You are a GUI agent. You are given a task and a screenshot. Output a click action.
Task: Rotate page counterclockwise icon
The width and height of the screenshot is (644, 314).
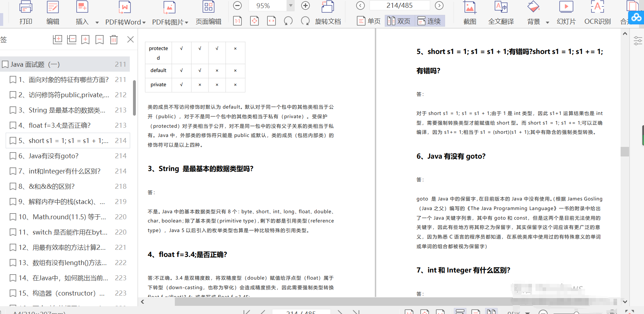click(x=288, y=21)
